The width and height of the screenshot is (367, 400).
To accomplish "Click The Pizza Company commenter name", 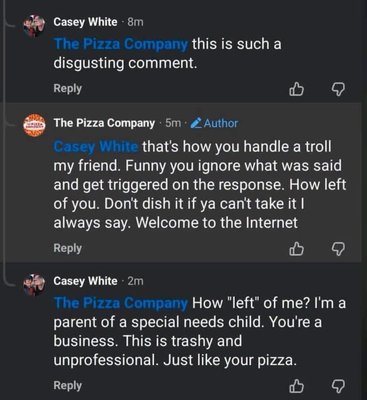I will (x=104, y=123).
